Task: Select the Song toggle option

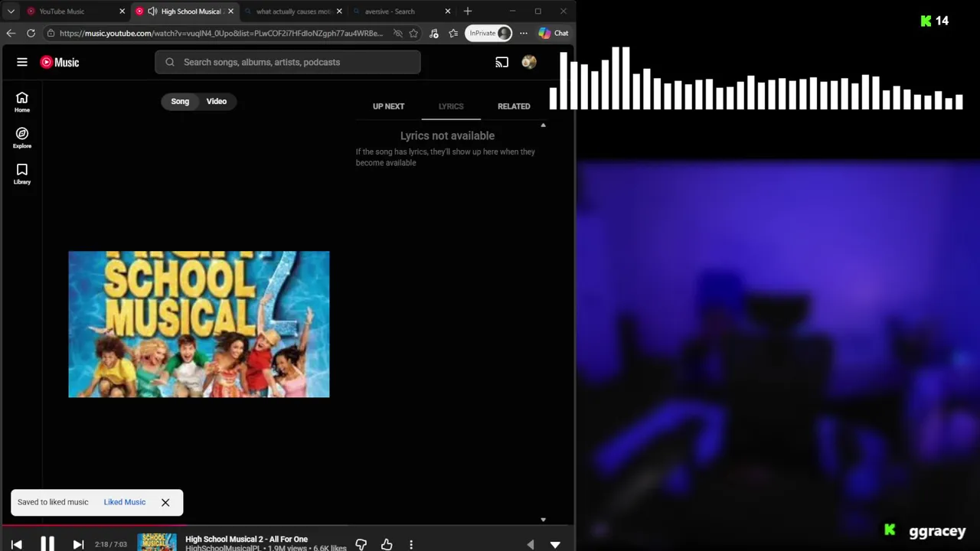Action: point(180,101)
